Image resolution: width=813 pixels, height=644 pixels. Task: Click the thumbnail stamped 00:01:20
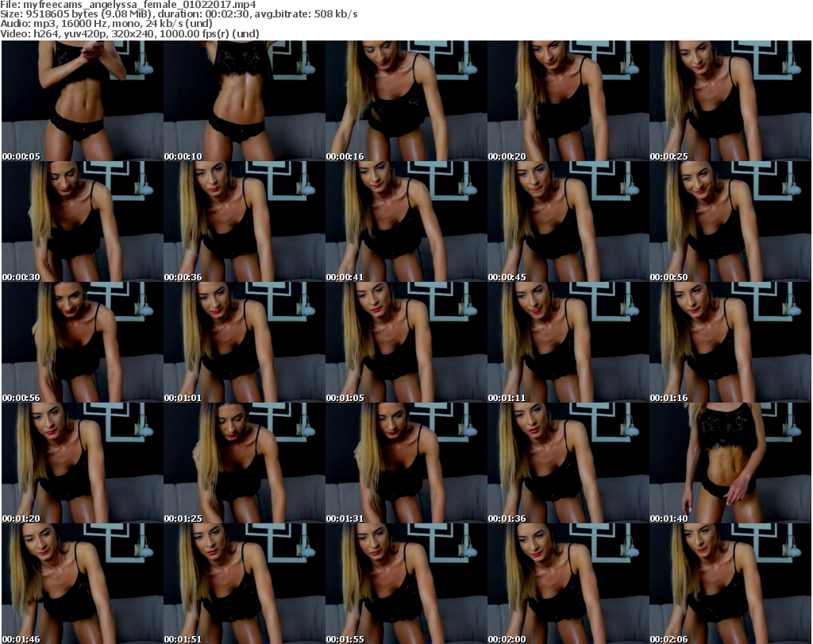pyautogui.click(x=83, y=463)
